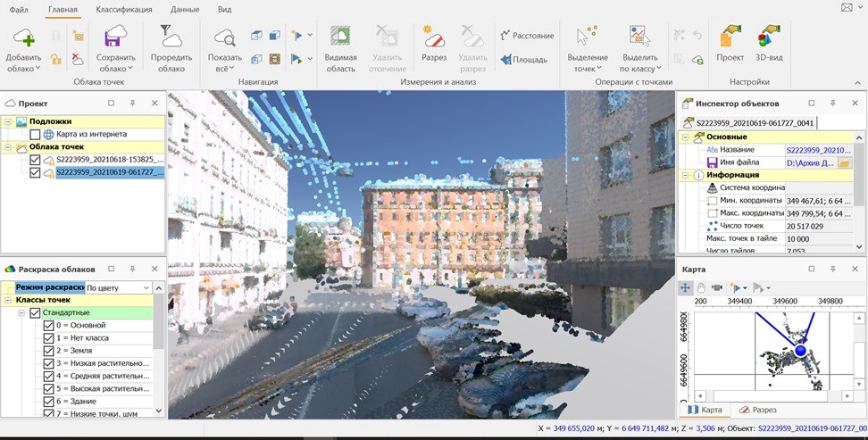868x440 pixels.
Task: Click the Сохранить облако icon
Action: coord(116,38)
